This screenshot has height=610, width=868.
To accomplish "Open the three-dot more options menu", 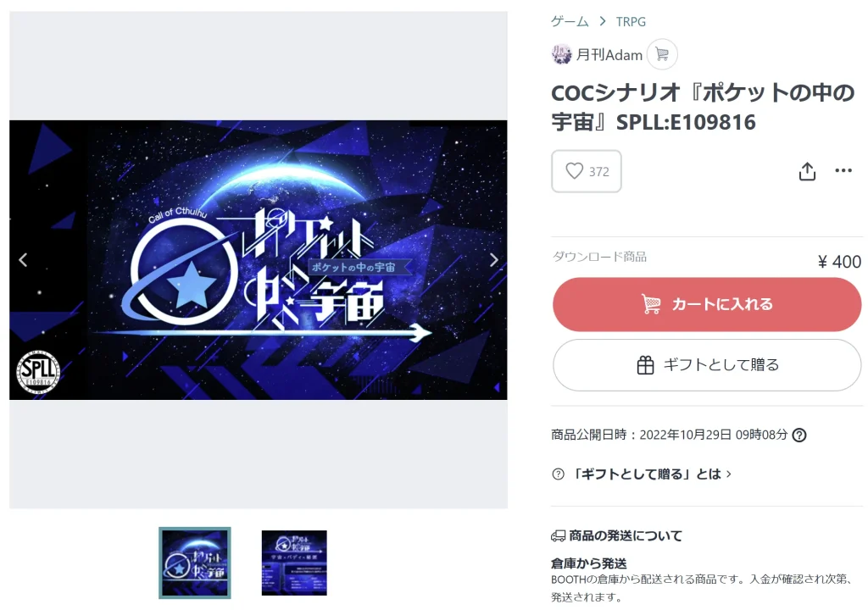I will pyautogui.click(x=843, y=170).
